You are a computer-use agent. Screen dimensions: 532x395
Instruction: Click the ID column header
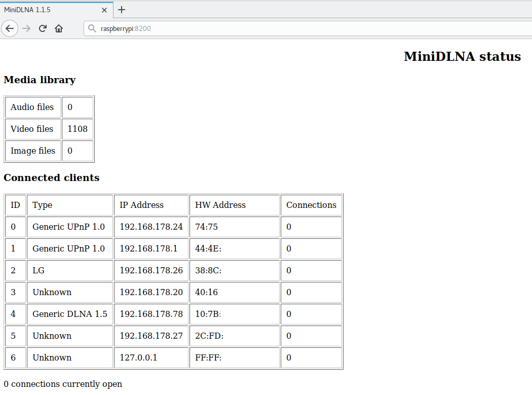[15, 205]
